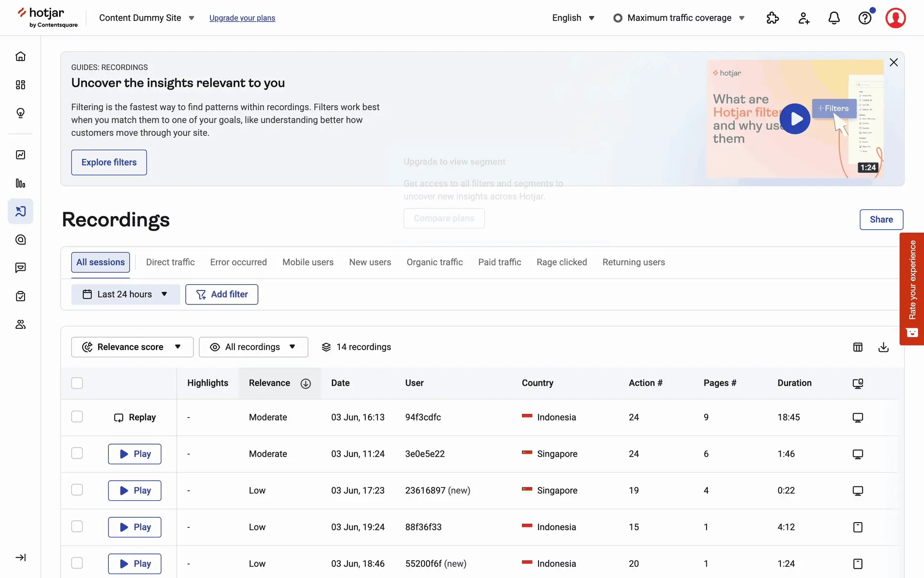Open the integrations puzzle piece icon
Viewport: 924px width, 578px height.
tap(772, 18)
